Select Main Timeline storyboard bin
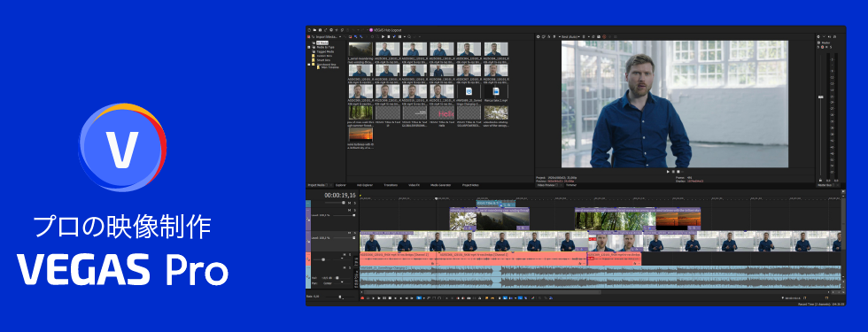Viewport: 868px width, 332px height. (329, 67)
